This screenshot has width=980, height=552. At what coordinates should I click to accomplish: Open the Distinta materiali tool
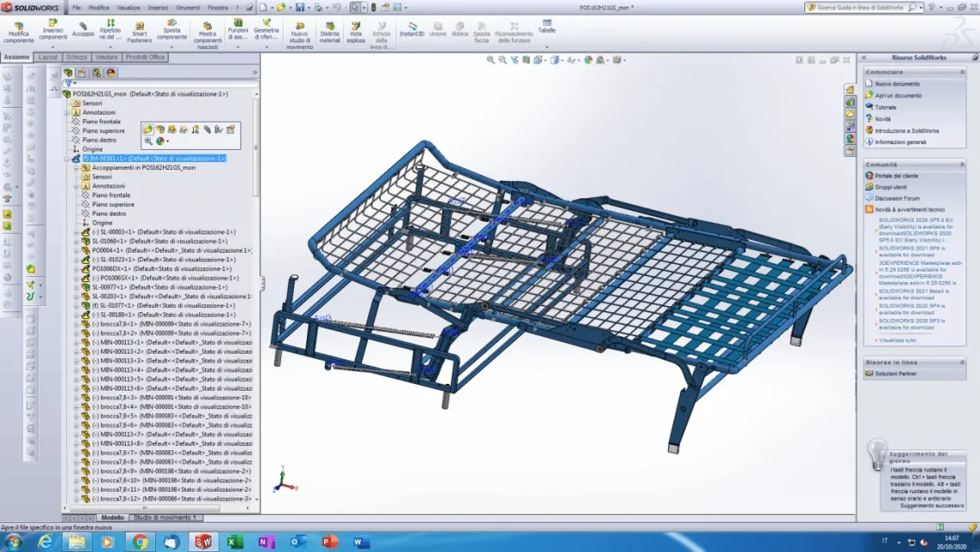(330, 33)
